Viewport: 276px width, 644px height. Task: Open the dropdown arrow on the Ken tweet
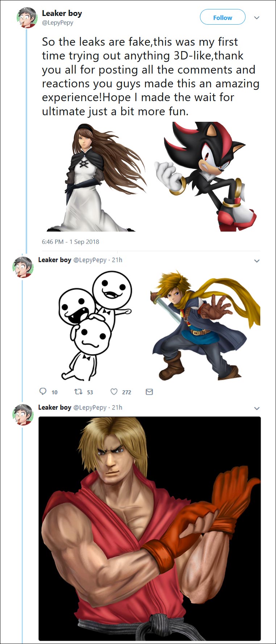click(x=257, y=408)
